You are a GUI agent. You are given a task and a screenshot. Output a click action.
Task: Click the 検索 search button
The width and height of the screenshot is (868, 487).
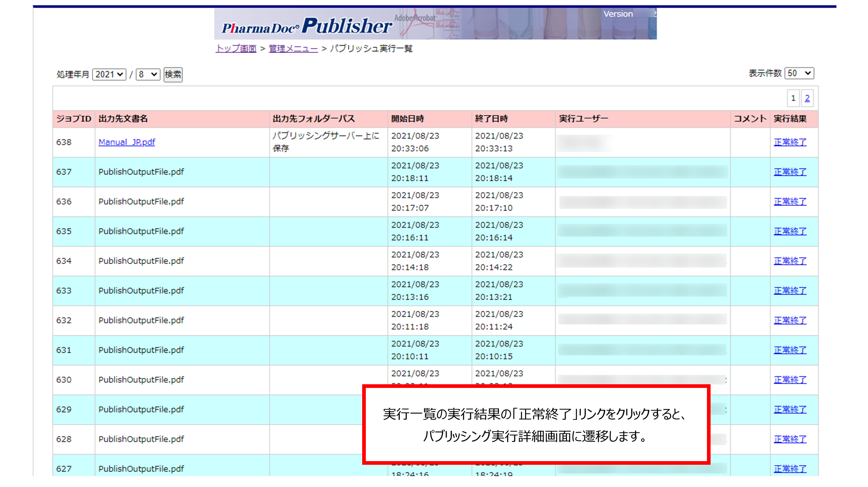click(x=173, y=74)
